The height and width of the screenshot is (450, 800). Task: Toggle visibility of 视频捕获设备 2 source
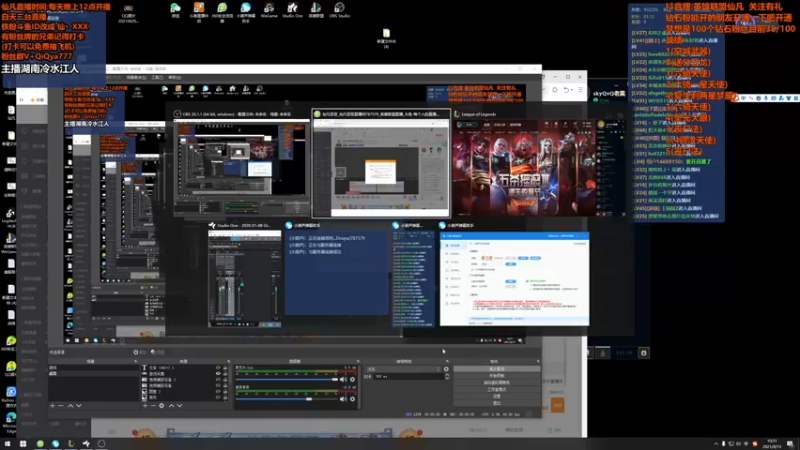click(218, 380)
